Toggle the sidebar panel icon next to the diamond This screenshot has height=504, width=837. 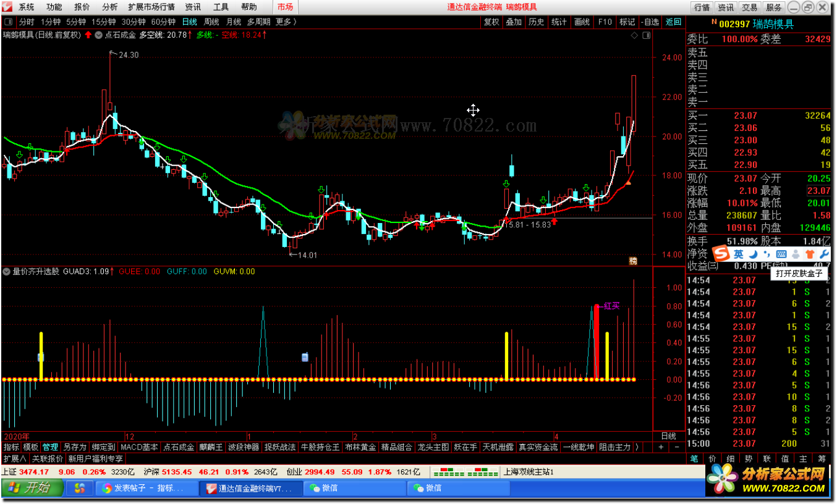(645, 35)
